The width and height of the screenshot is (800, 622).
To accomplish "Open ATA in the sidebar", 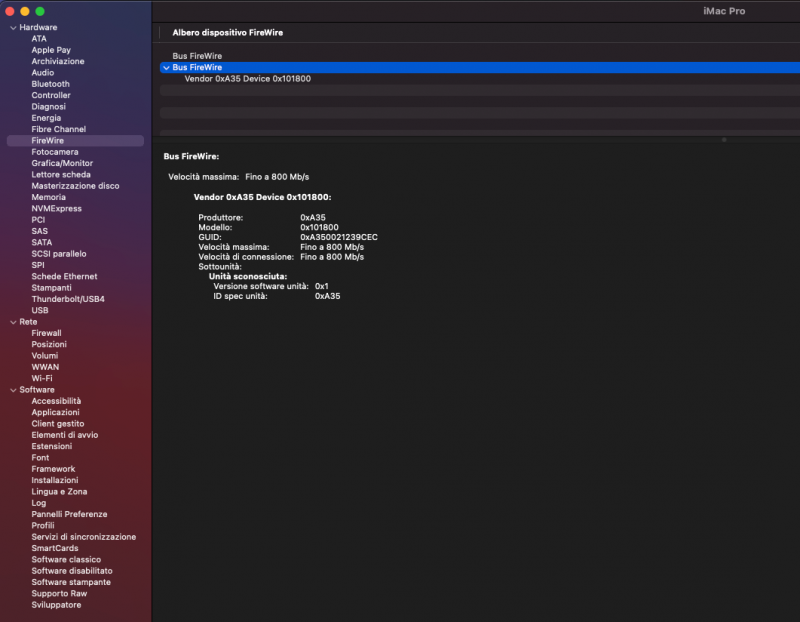I will pyautogui.click(x=39, y=39).
